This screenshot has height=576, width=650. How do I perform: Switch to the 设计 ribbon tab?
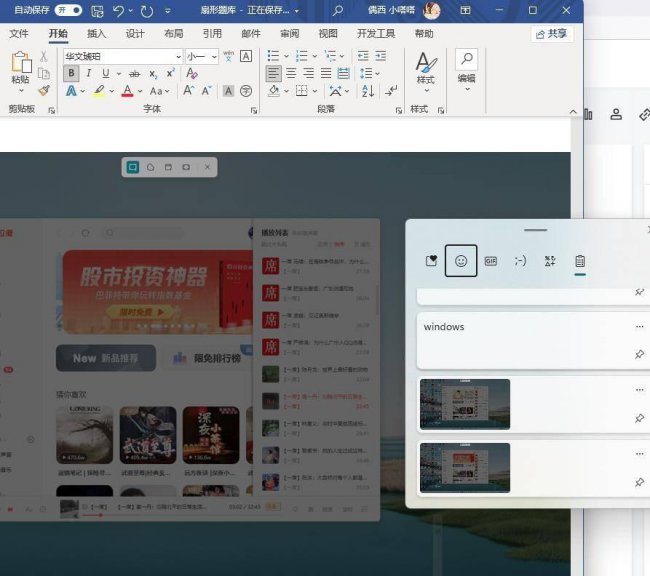[135, 34]
